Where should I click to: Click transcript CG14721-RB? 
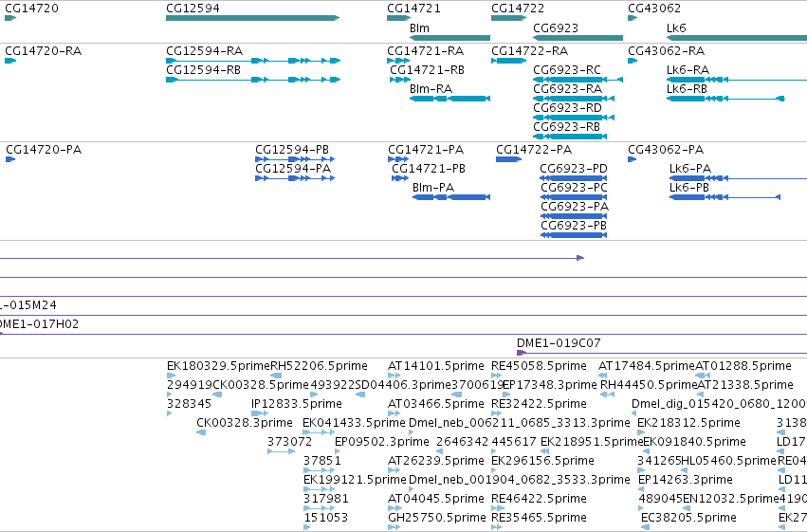400,80
